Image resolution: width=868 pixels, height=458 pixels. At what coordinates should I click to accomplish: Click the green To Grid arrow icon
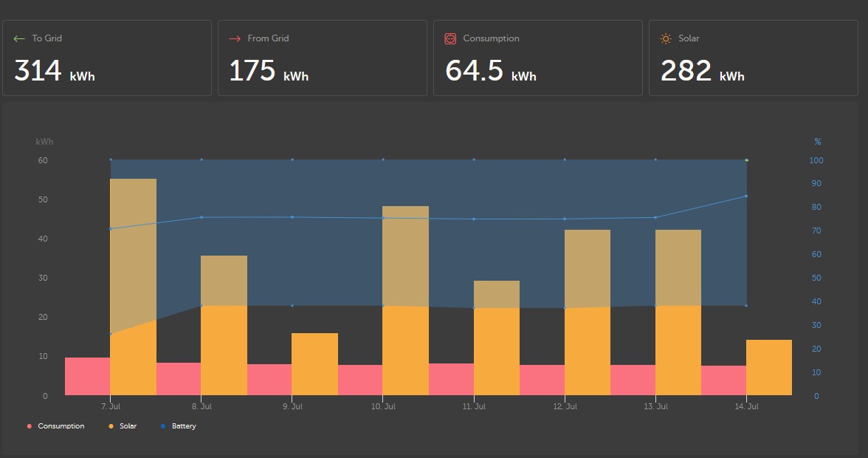click(19, 38)
